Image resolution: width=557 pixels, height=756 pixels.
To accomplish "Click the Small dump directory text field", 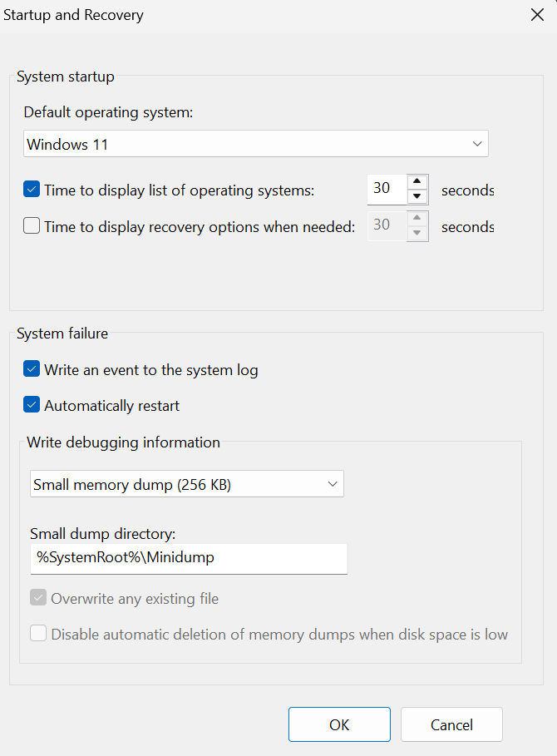I will pyautogui.click(x=189, y=558).
